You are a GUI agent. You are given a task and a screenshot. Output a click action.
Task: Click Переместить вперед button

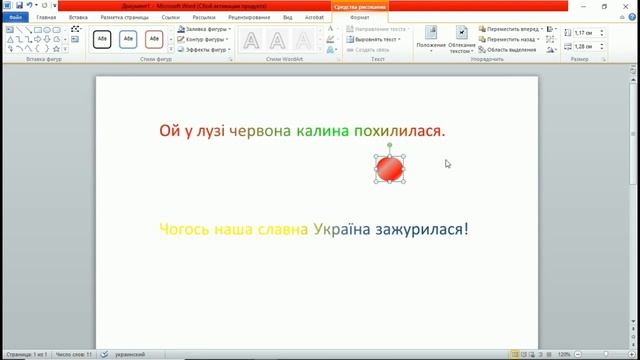coord(511,29)
